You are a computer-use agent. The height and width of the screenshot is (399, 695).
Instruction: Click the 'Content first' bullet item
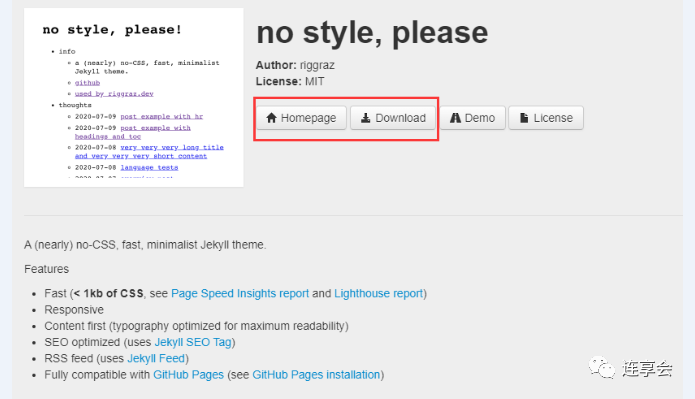(x=196, y=326)
